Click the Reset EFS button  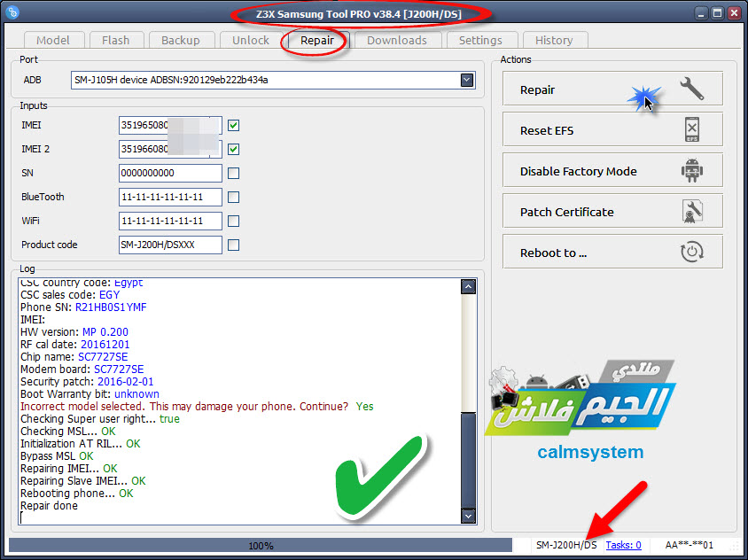[x=612, y=129]
